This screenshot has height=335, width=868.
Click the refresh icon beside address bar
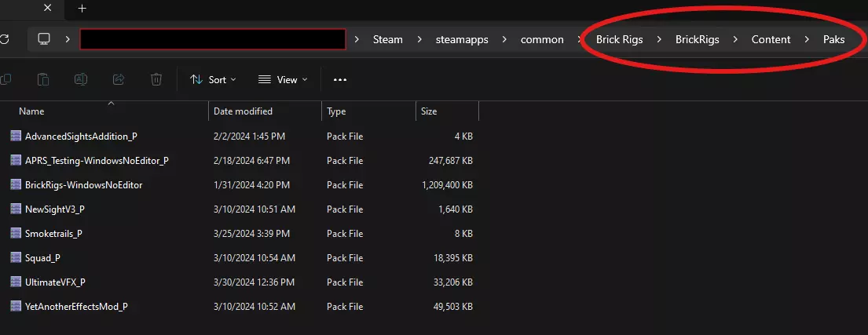[5, 38]
